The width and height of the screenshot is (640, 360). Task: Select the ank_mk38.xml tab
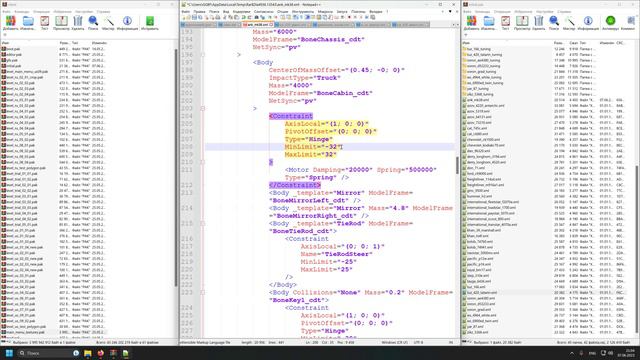pyautogui.click(x=257, y=25)
